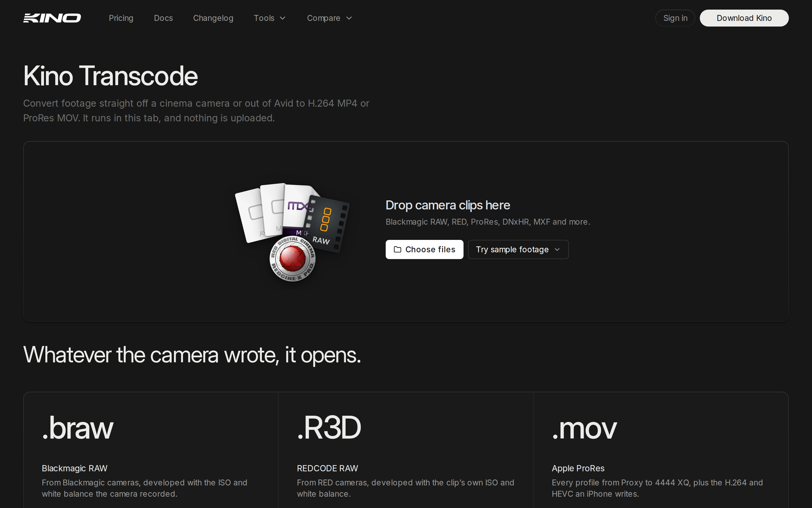Screen dimensions: 812x508
Task: Click the .R3D format heading
Action: pos(329,427)
